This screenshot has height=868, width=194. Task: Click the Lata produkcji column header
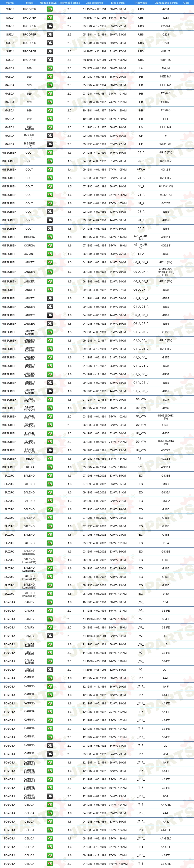(x=94, y=3)
